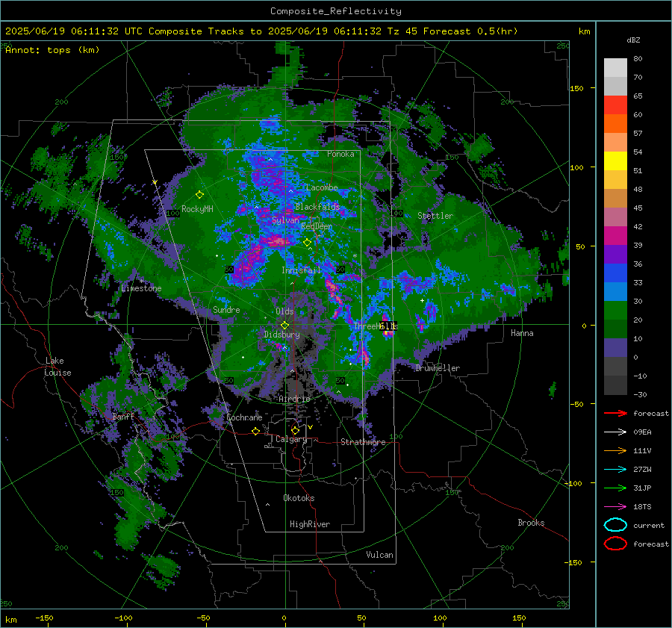Click the Drumheller town label
672x628 pixels.
[438, 368]
